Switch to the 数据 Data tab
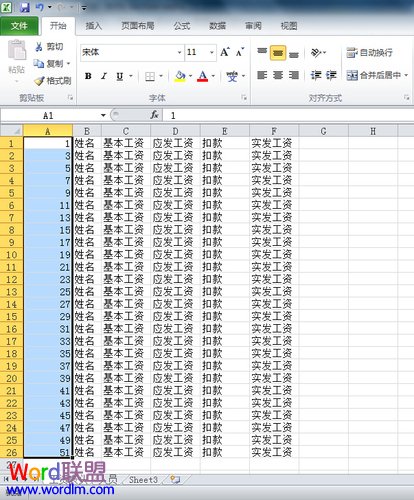 point(217,26)
